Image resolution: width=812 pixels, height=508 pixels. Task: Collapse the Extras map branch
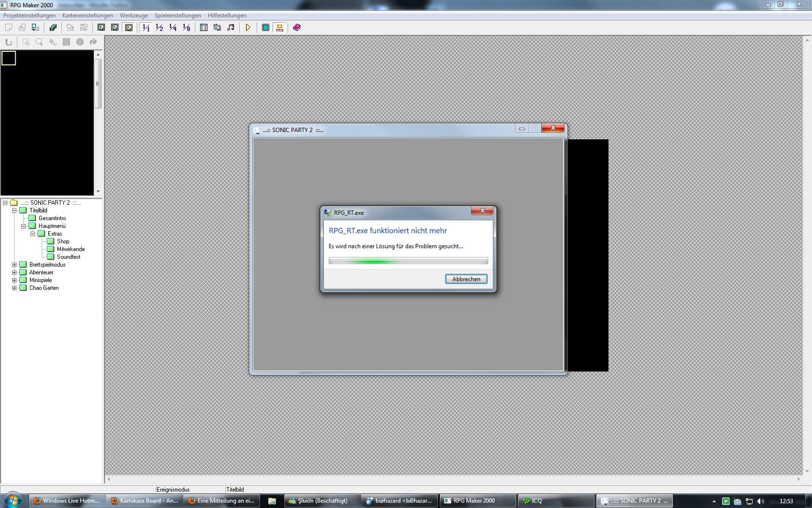[32, 234]
